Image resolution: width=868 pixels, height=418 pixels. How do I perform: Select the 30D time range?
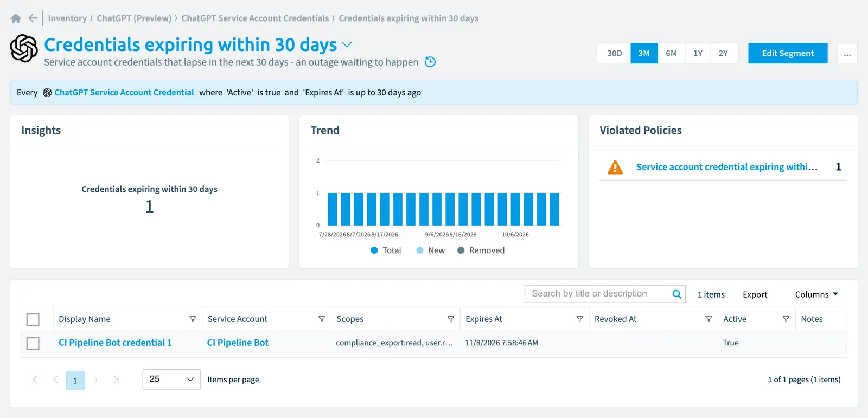coord(614,53)
